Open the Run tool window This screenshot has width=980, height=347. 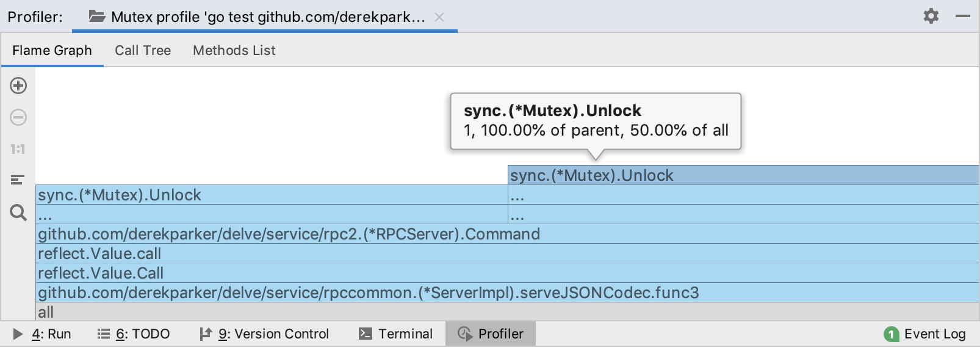click(42, 334)
